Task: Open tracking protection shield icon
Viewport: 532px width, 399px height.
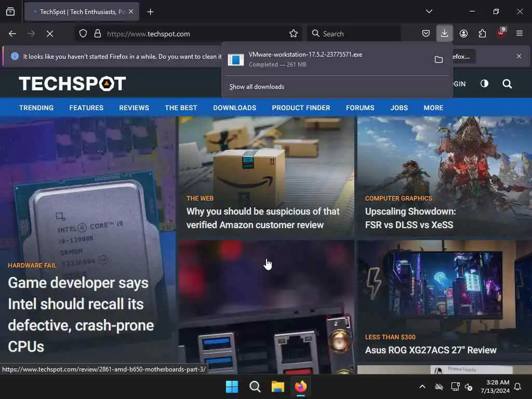Action: pyautogui.click(x=83, y=34)
